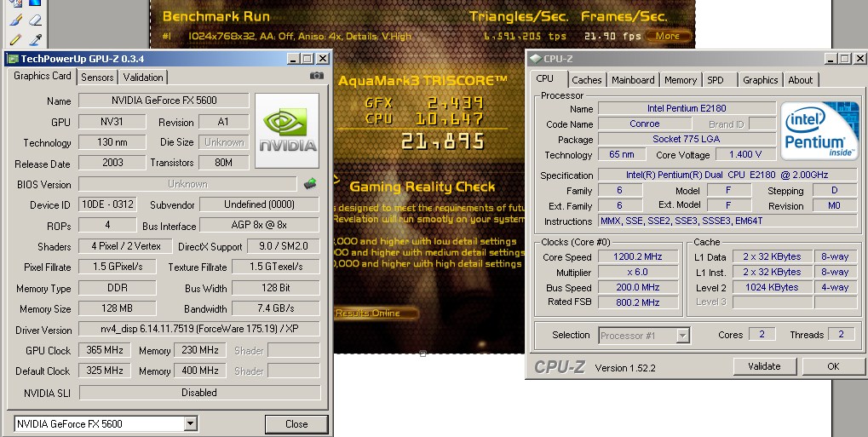Viewport: 868px width, 437px height.
Task: Click the Level 2 cache value 1024 KBytes
Action: (772, 287)
